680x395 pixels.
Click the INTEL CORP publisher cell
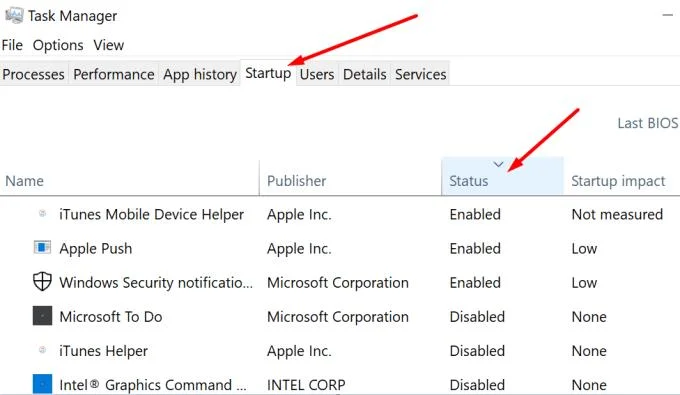point(306,385)
